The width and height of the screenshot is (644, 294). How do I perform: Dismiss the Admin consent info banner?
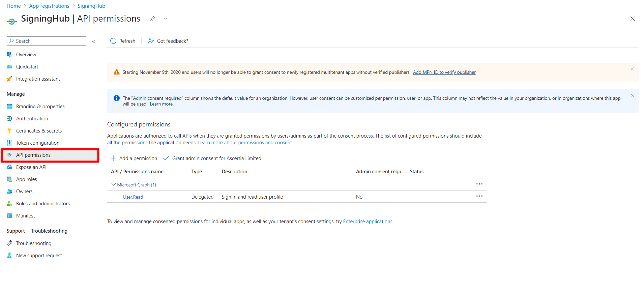coord(632,95)
